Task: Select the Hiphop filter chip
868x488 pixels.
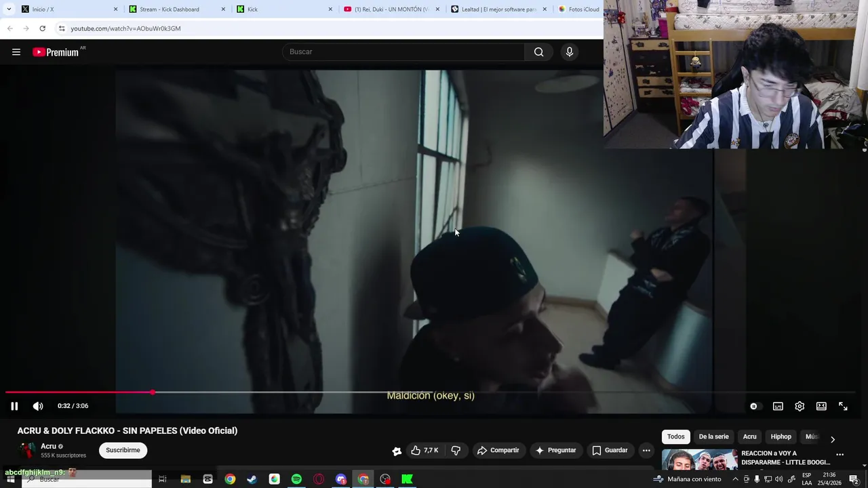Action: [781, 436]
